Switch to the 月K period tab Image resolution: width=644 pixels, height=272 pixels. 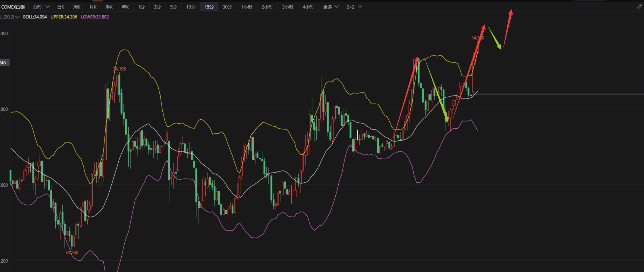coord(93,7)
